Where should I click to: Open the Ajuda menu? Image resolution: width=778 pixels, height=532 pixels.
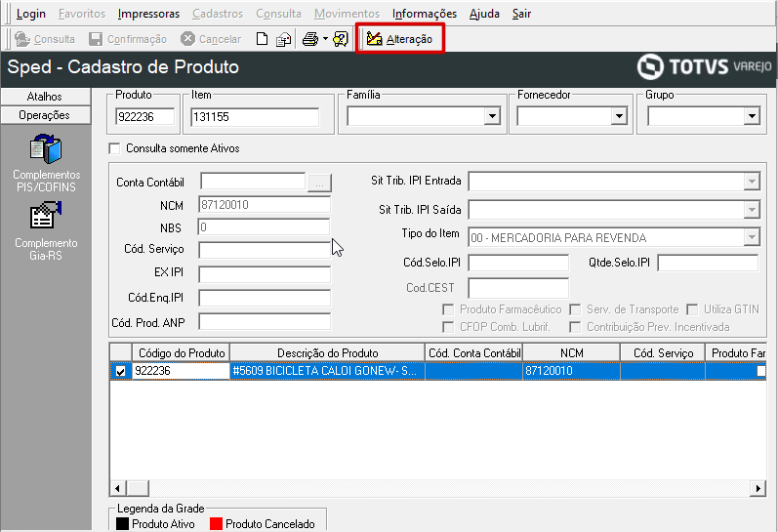pos(484,14)
